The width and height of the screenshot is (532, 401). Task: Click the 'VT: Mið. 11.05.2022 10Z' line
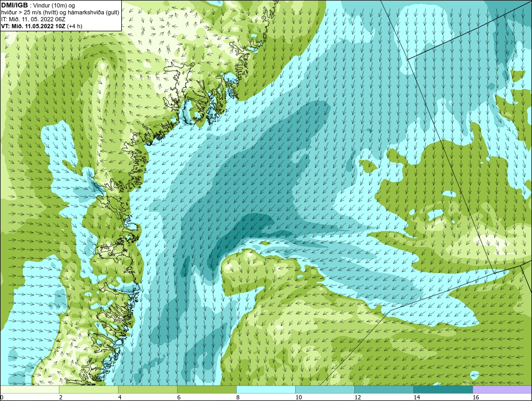pos(34,26)
